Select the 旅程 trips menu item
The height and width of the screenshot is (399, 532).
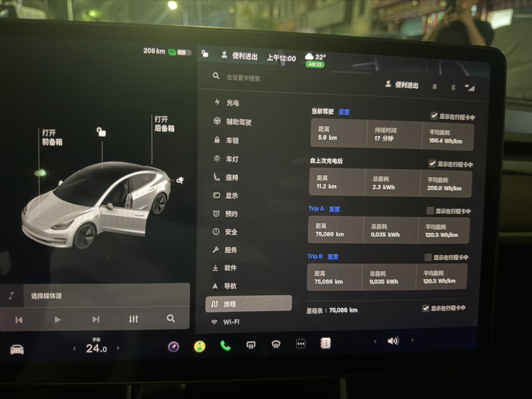[x=248, y=303]
